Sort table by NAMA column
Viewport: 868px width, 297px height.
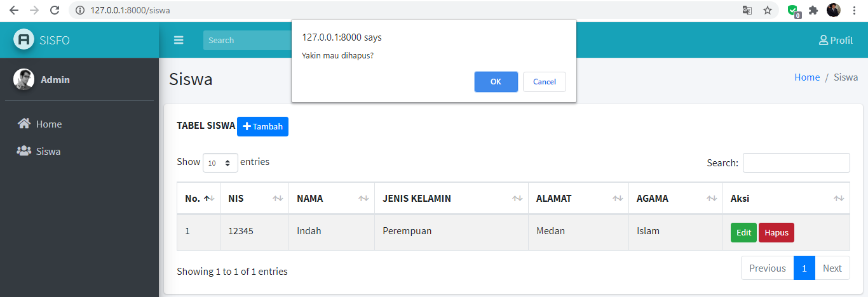pyautogui.click(x=332, y=198)
